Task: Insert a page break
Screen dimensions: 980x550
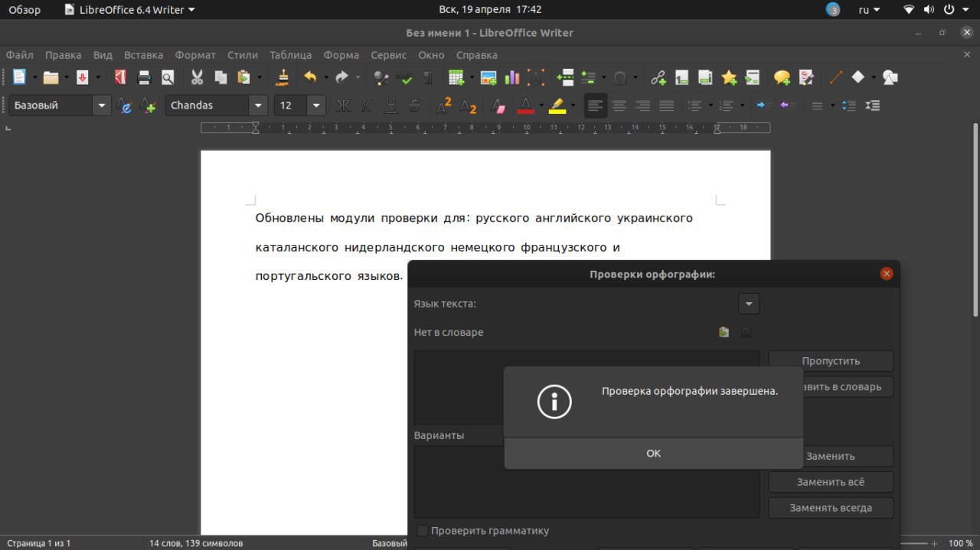Action: pos(566,77)
